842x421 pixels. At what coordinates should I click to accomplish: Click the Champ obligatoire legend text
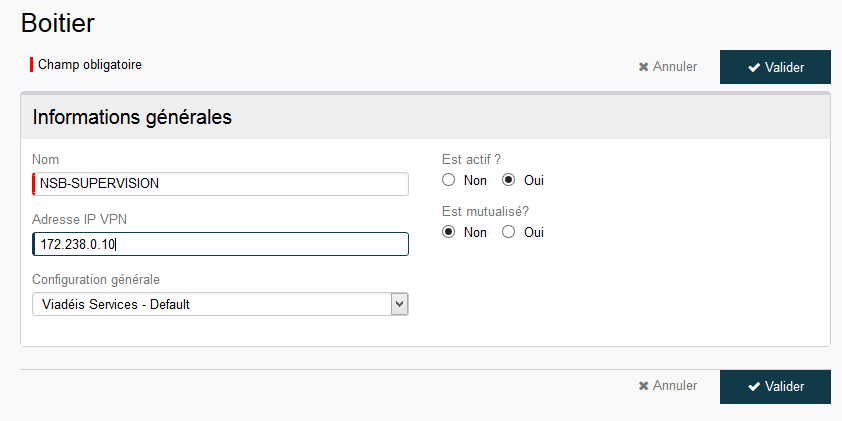point(90,65)
